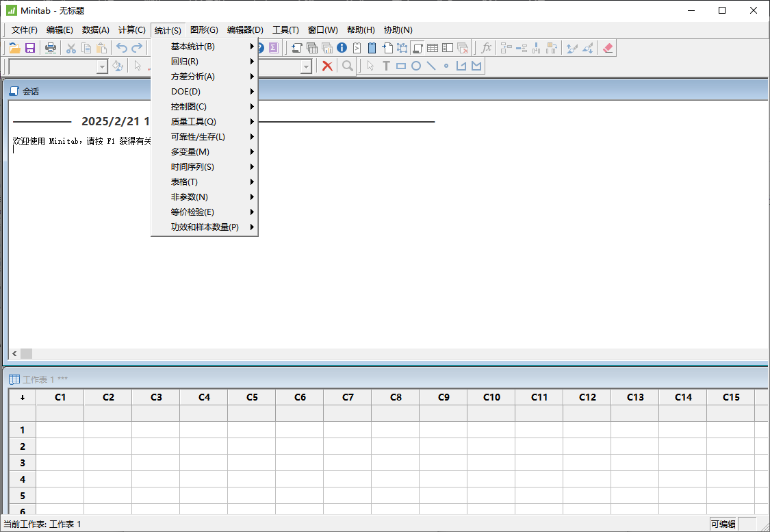Click the red X cancel icon
The image size is (770, 532).
(328, 66)
